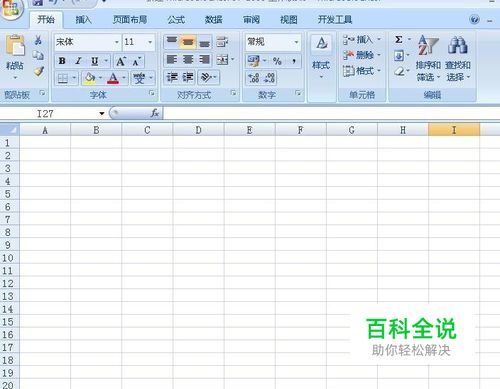500x389 pixels.
Task: Click the Paste (粘贴) clipboard icon
Action: [x=15, y=45]
